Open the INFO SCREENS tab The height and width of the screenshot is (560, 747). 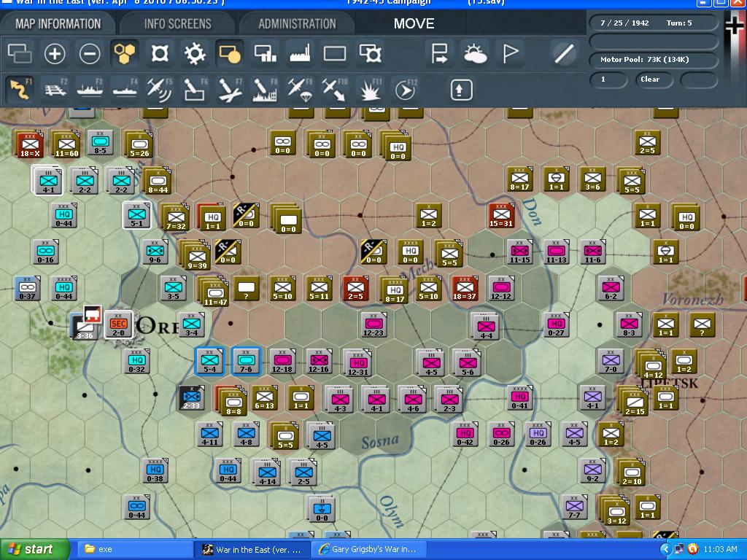pyautogui.click(x=178, y=24)
